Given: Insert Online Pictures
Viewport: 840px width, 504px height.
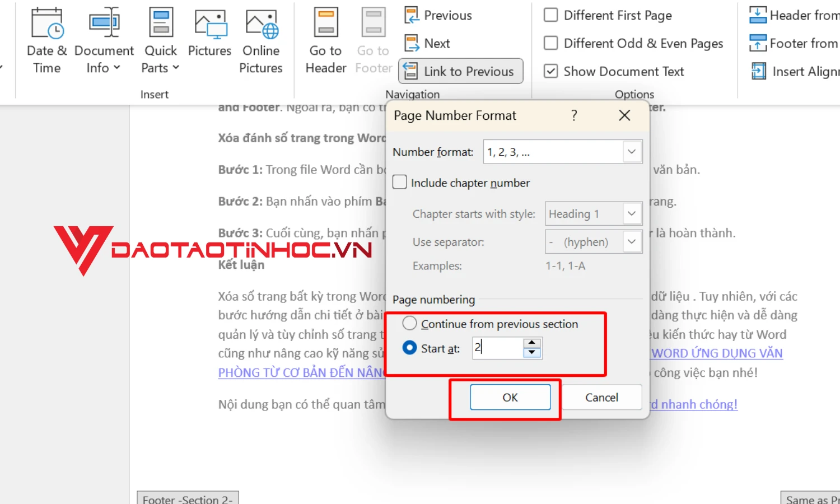Looking at the screenshot, I should (x=260, y=39).
